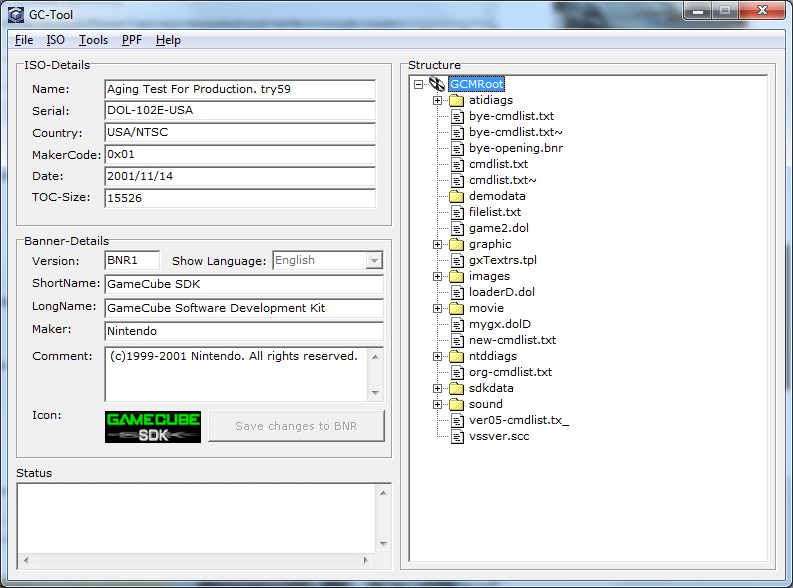The width and height of the screenshot is (793, 588).
Task: Click the sound folder icon
Action: [457, 404]
